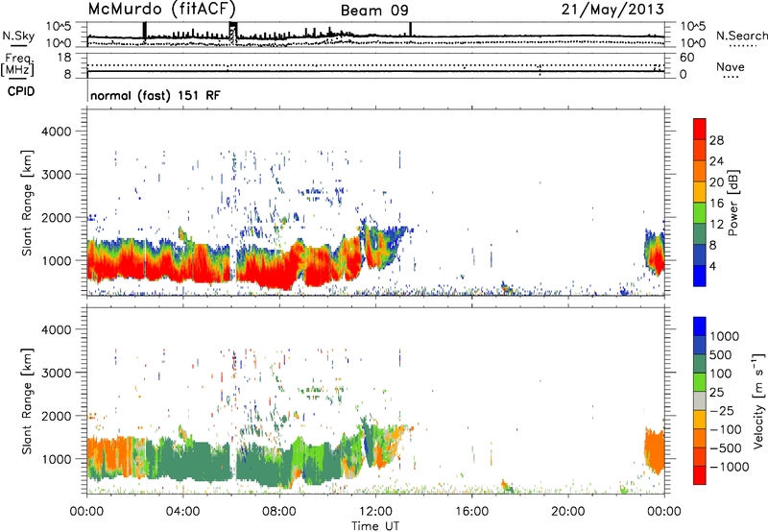Click the 16 value on power colorbar
Image resolution: width=768 pixels, height=532 pixels.
coord(716,204)
